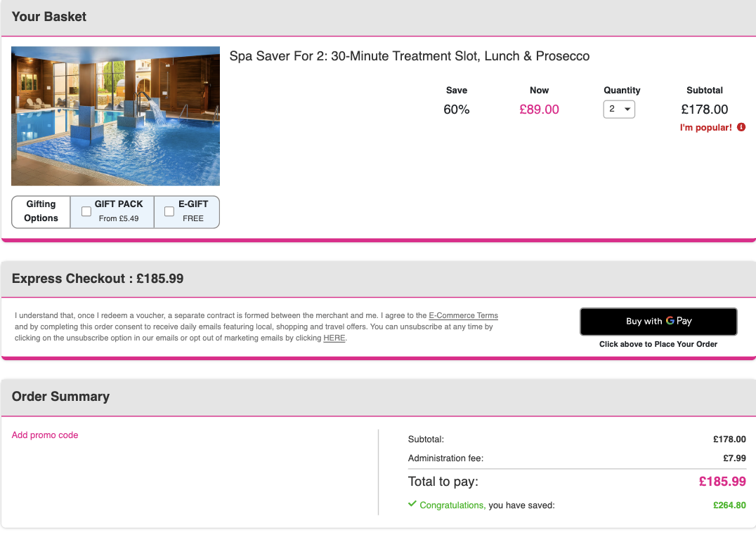Click the Spa Saver For 2 product title
The image size is (756, 542).
click(410, 56)
